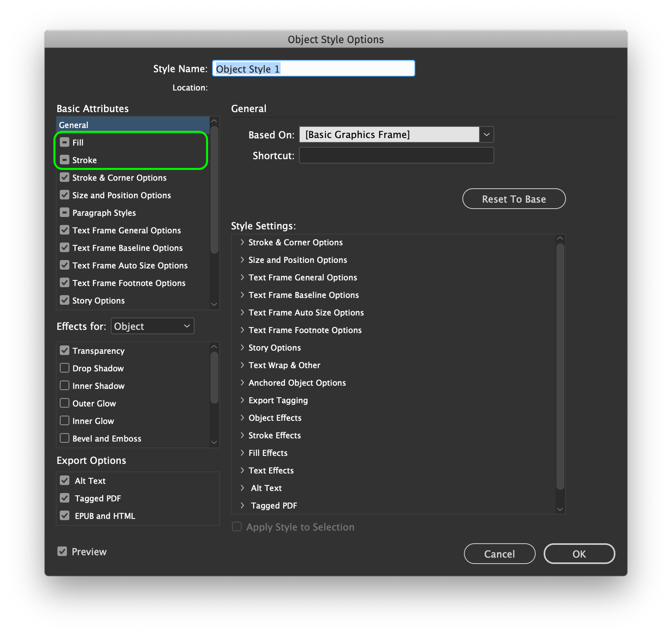Expand Tagged PDF in Style Settings
The image size is (672, 635).
[242, 505]
